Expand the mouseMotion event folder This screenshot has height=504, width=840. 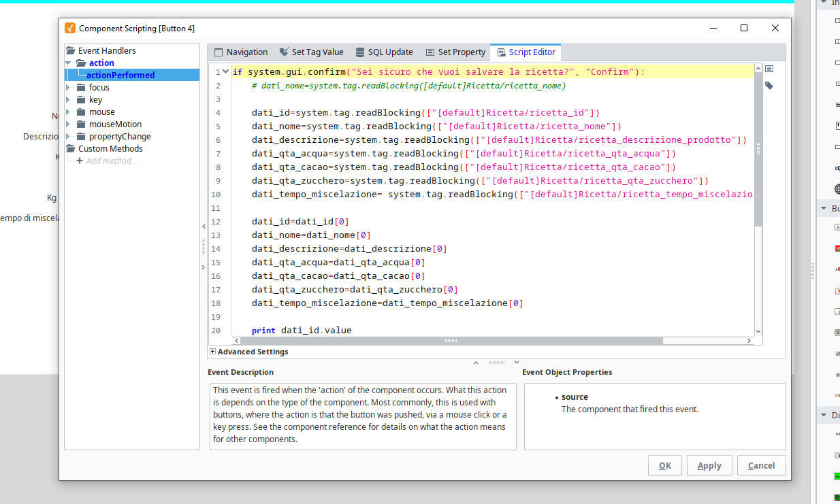point(68,124)
